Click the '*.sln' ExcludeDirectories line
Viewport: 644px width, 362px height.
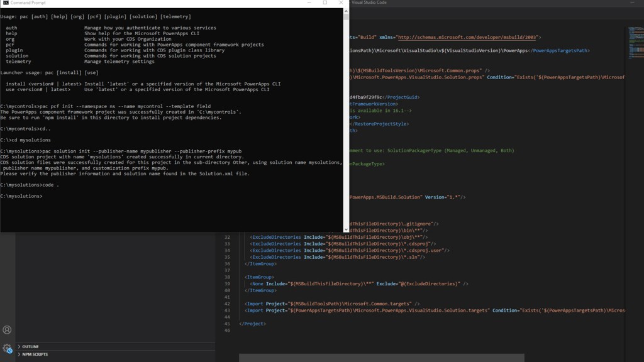coord(337,257)
